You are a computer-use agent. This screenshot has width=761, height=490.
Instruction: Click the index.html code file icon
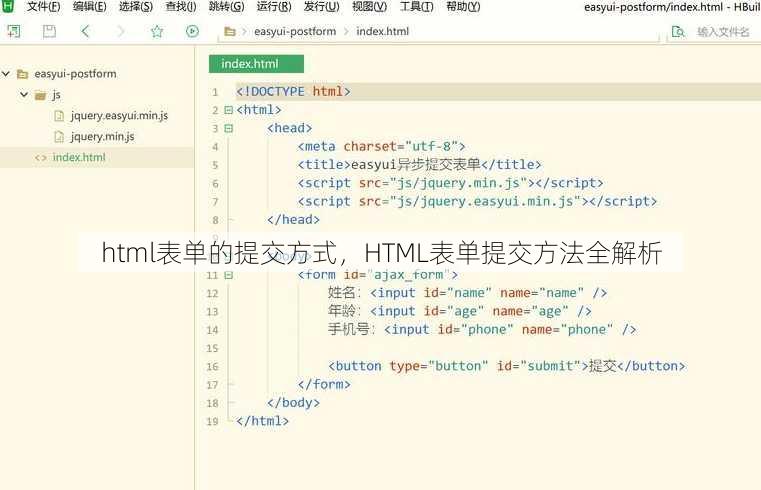pyautogui.click(x=41, y=158)
